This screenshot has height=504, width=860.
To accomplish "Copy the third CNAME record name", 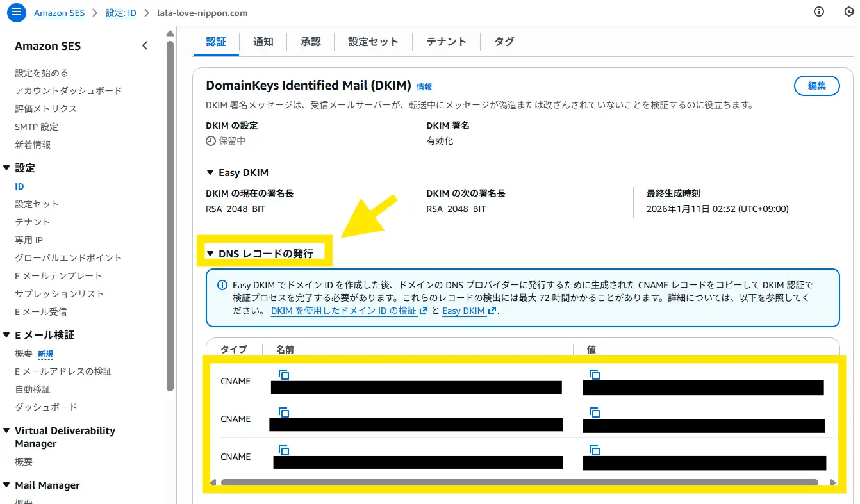I will [284, 450].
